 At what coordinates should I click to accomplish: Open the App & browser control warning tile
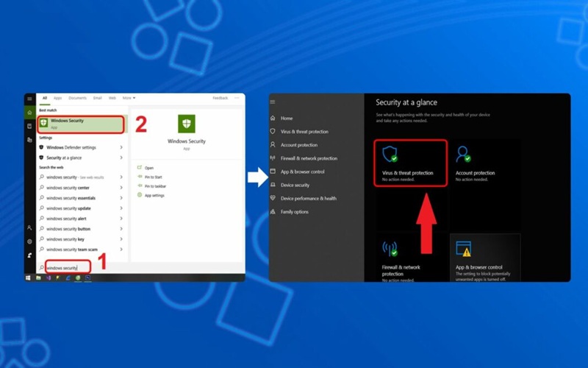point(484,258)
